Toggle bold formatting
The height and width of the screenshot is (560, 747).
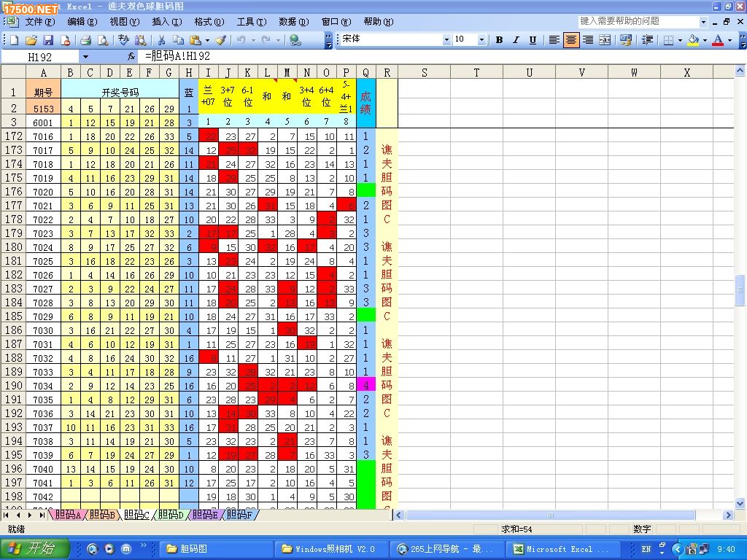coord(499,40)
